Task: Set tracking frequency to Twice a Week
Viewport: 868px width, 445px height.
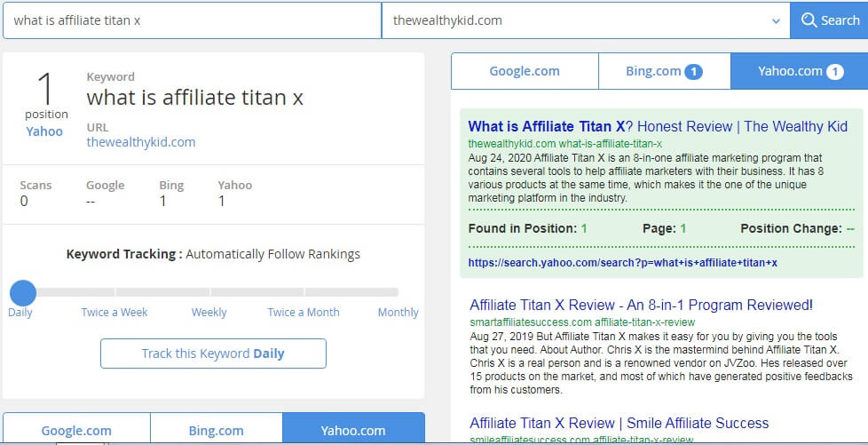Action: coord(114,312)
